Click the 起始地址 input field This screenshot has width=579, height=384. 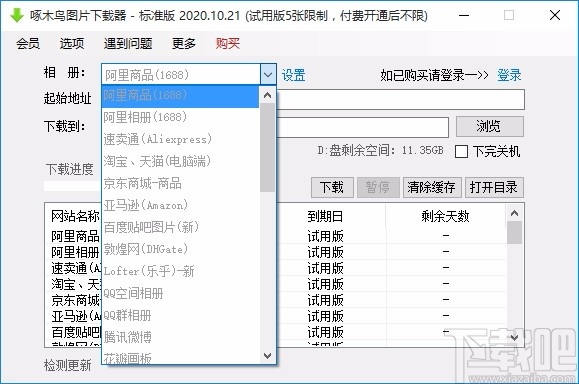[x=400, y=99]
